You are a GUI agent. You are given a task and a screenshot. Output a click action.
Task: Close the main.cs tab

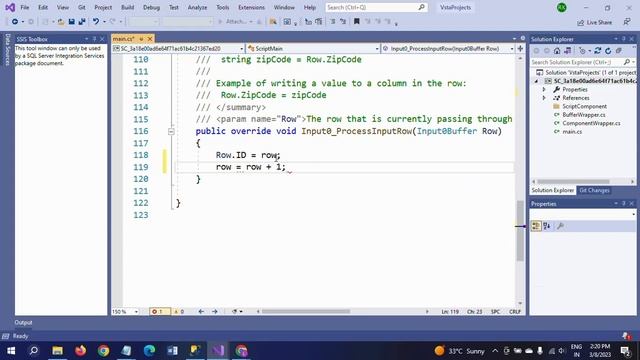click(150, 39)
